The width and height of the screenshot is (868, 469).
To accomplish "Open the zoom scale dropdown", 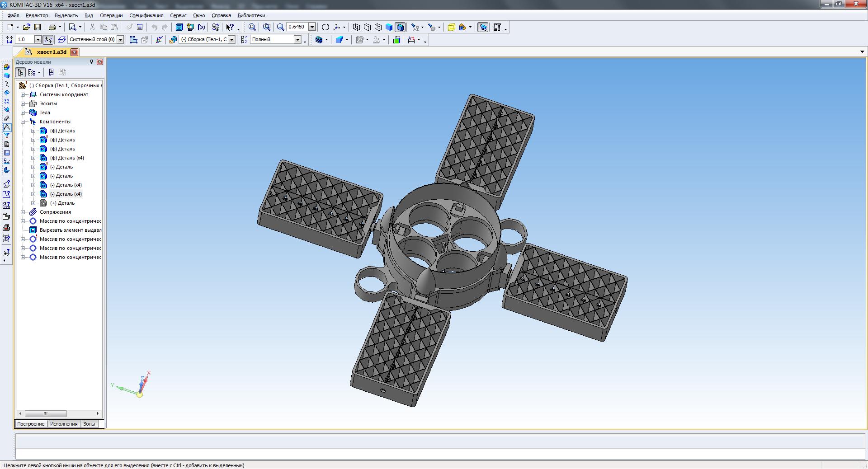I will tap(312, 27).
